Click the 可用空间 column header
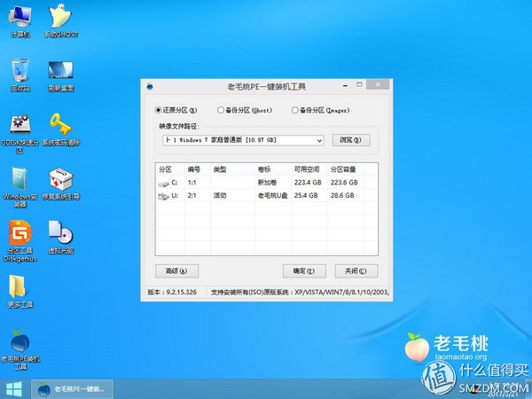Viewport: 532px width, 399px height. [x=309, y=169]
